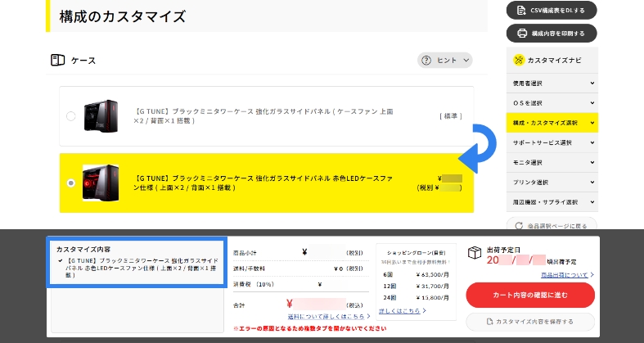Screen dimensions: 644x343
Task: Click the question mark hint icon
Action: tap(426, 61)
